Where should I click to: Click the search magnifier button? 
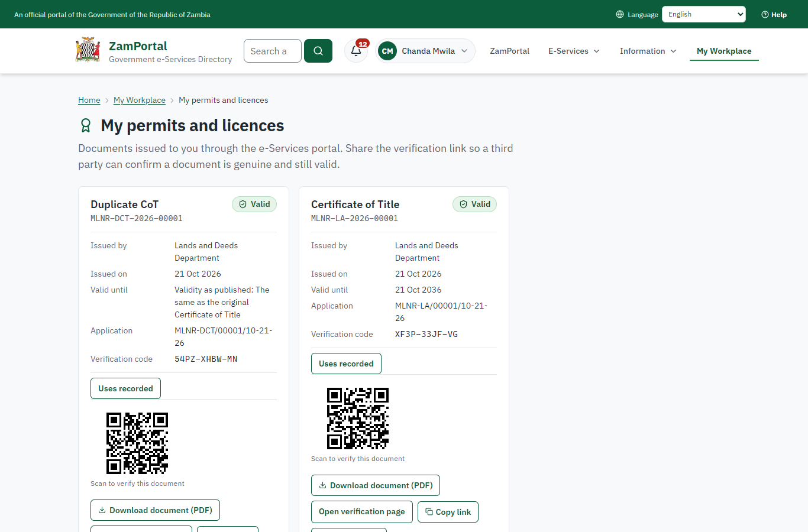coord(318,51)
